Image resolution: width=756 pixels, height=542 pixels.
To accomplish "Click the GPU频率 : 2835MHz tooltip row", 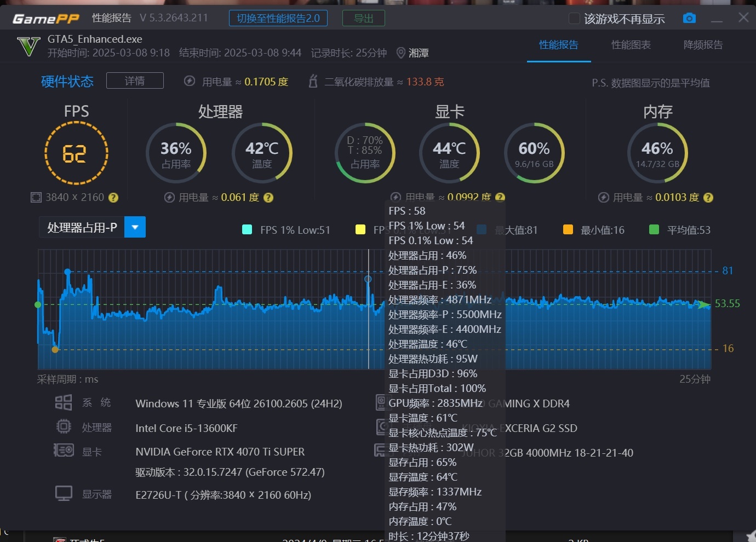I will [x=436, y=403].
